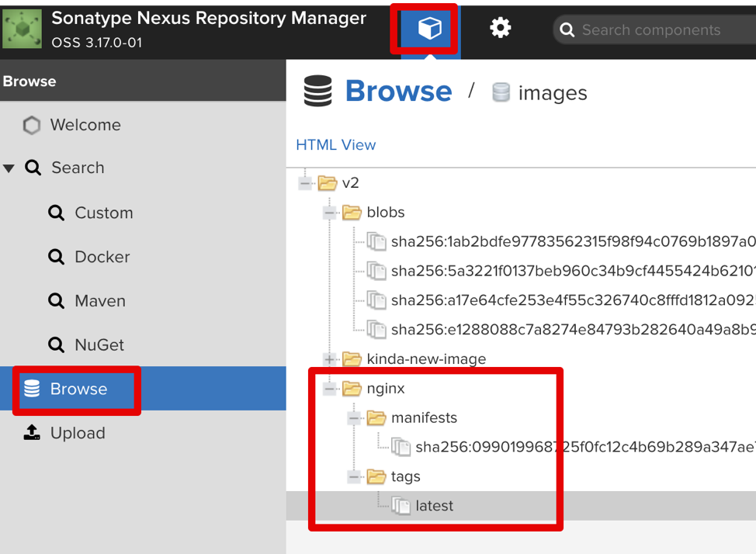Screen dimensions: 756x554
Task: Click the images repository icon in breadcrumb
Action: click(x=501, y=92)
